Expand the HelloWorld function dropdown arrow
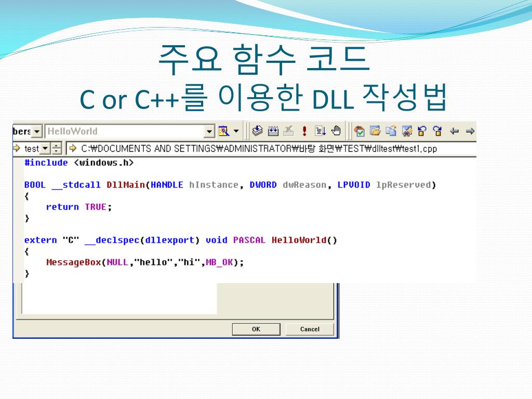Screen dimensions: 532x399 pyautogui.click(x=209, y=131)
